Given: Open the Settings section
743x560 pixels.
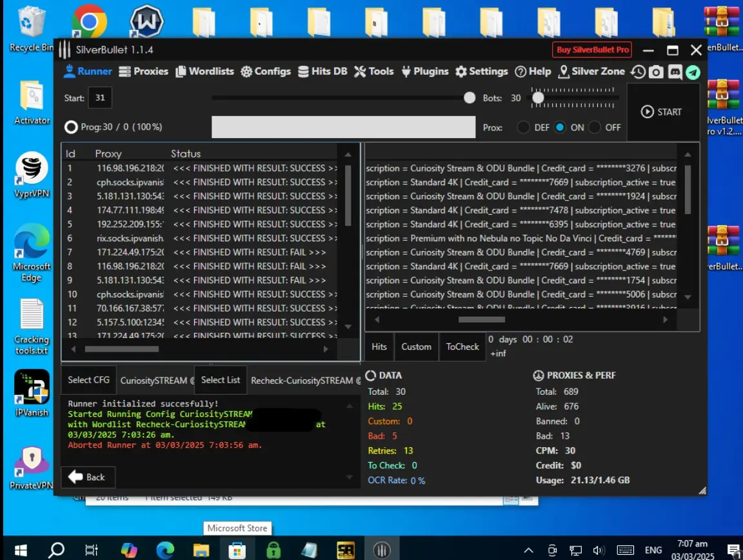Looking at the screenshot, I should [x=481, y=71].
